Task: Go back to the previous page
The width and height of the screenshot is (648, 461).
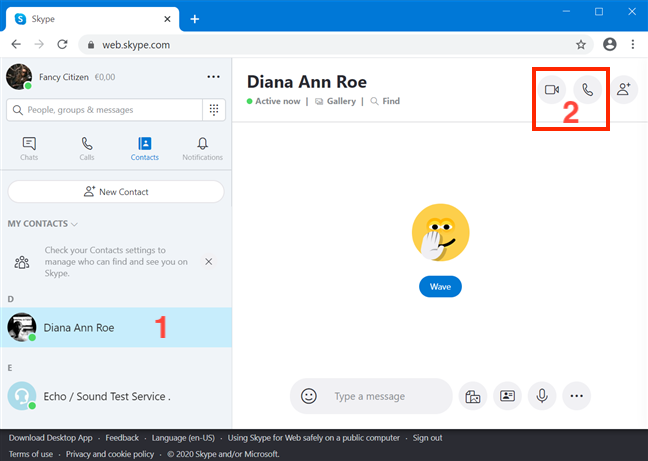Action: (x=16, y=44)
